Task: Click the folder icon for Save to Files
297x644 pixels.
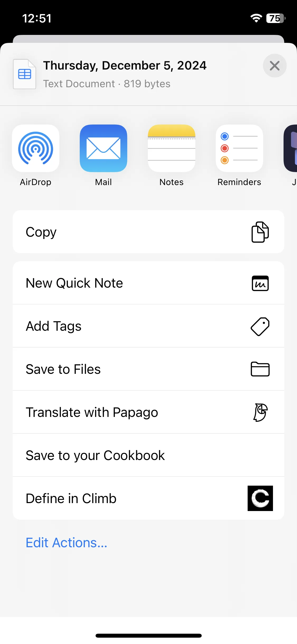Action: 260,369
